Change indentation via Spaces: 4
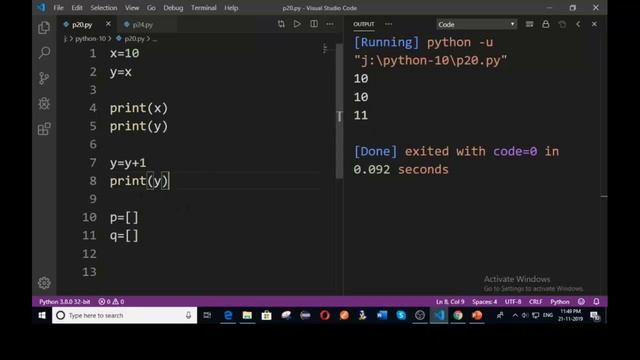The image size is (640, 360). 484,302
